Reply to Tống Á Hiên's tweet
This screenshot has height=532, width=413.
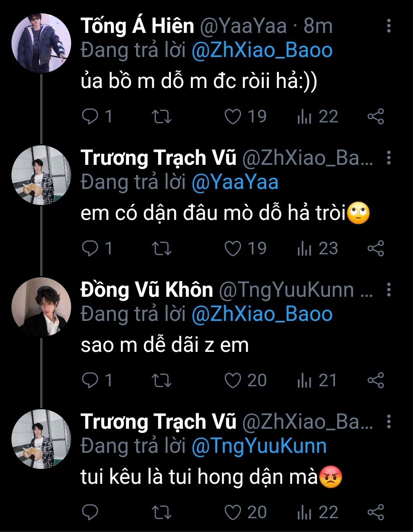pyautogui.click(x=90, y=117)
